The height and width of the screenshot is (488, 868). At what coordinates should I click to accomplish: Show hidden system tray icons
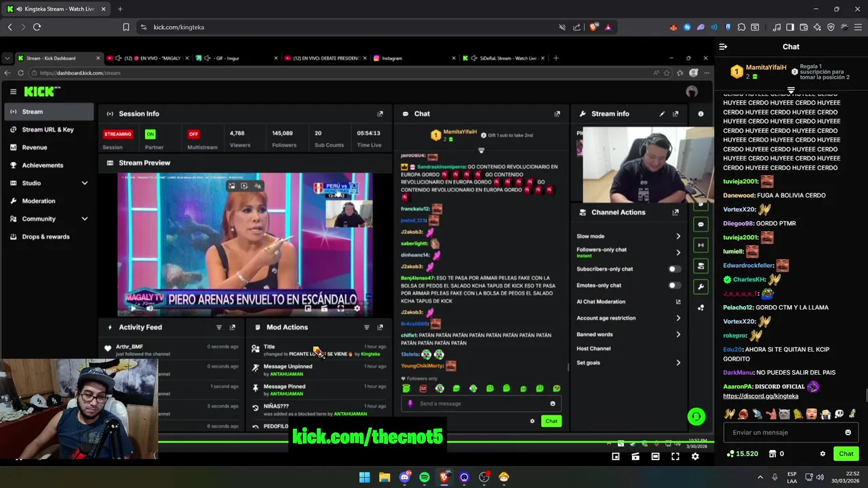click(759, 477)
